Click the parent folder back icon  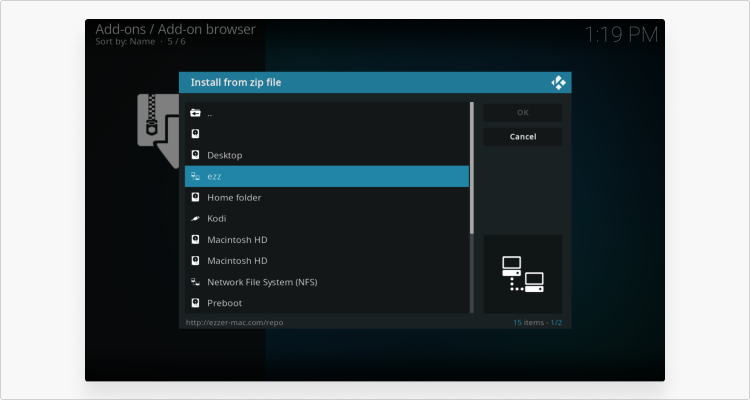click(x=195, y=113)
